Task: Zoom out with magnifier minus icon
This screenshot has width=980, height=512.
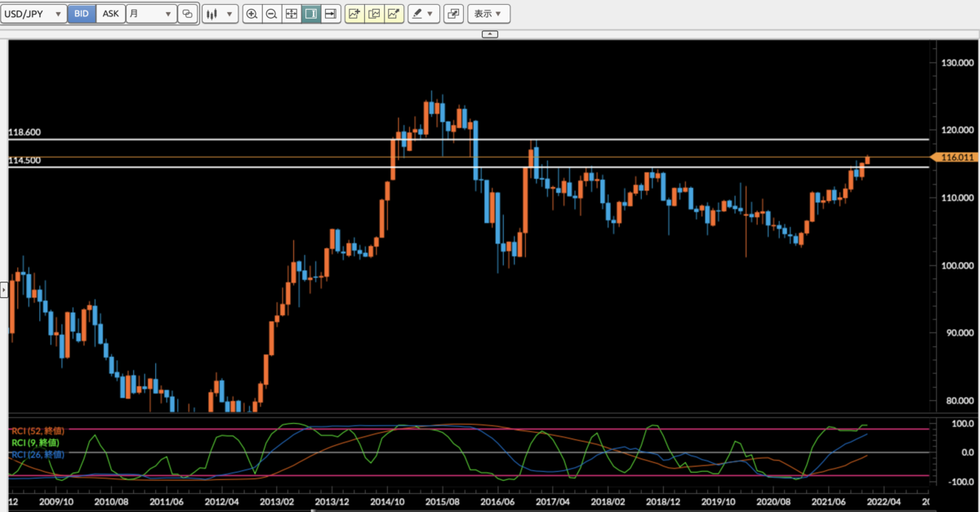Action: click(x=272, y=14)
